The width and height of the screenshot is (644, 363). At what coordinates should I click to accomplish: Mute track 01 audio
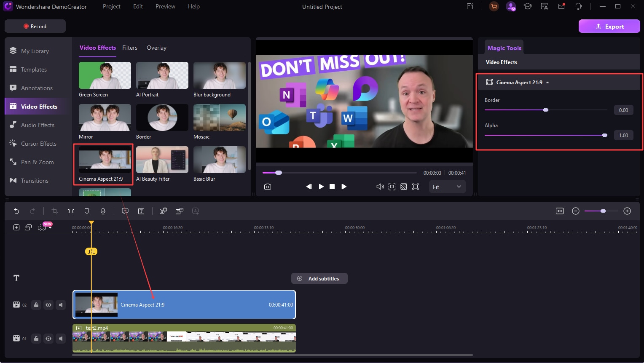[61, 339]
